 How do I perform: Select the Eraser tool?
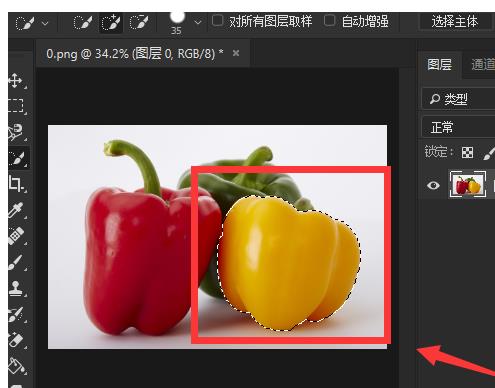[15, 340]
